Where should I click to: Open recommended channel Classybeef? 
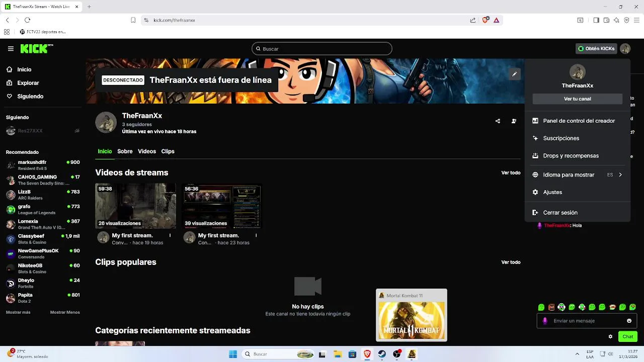(43, 239)
